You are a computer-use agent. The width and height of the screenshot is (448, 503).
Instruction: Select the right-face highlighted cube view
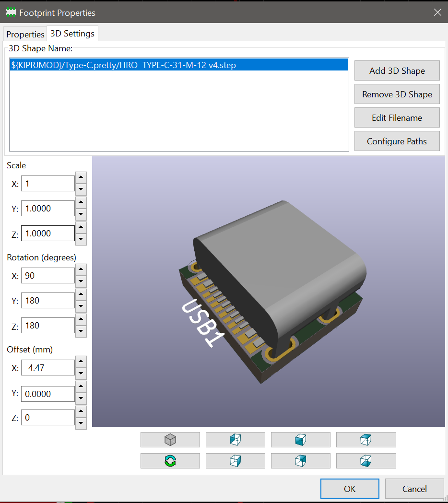(235, 461)
